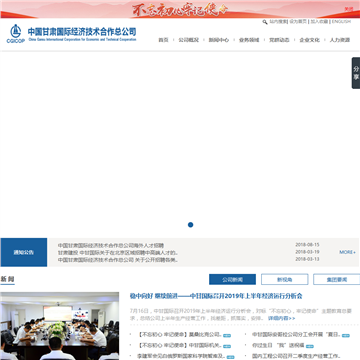The width and height of the screenshot is (360, 360).
Task: Open the 李建军会见白俄罗斯 news item
Action: [x=181, y=356]
